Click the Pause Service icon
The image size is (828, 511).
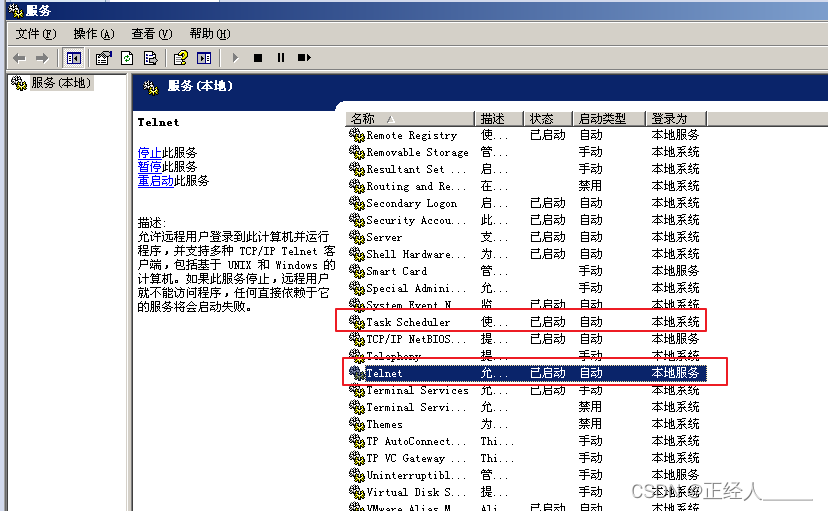[x=281, y=58]
